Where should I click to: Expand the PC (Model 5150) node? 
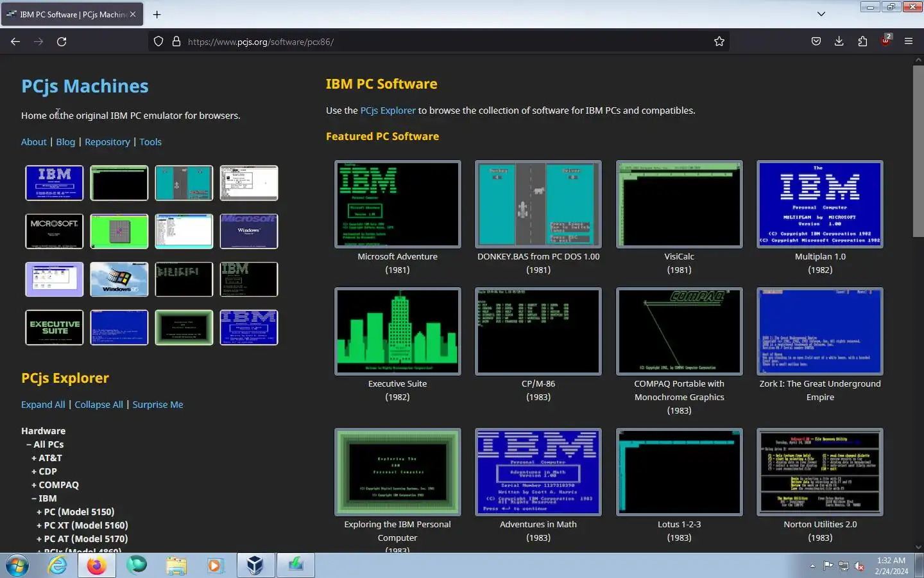click(76, 512)
